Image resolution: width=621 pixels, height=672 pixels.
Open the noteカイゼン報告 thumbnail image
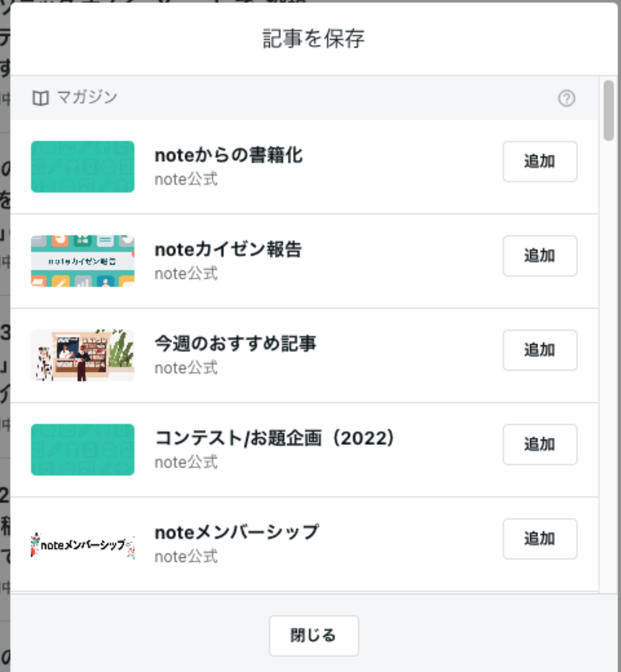[83, 261]
